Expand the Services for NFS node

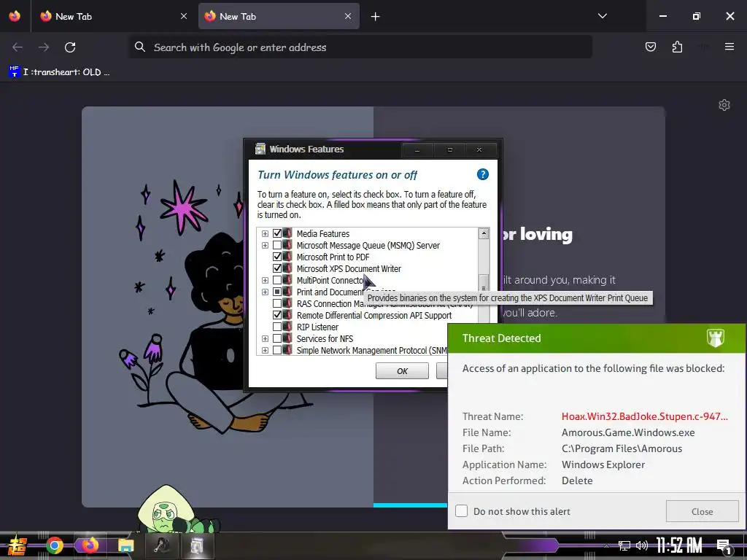click(265, 338)
